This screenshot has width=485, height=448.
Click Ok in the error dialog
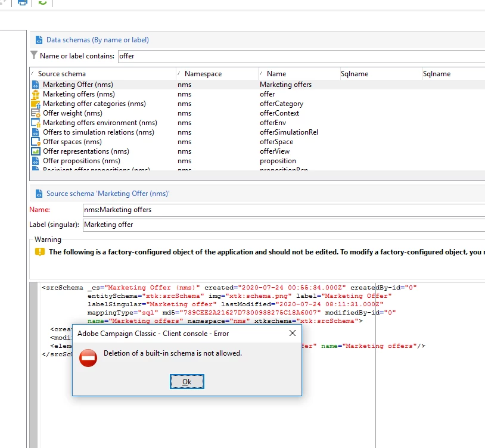pos(187,381)
